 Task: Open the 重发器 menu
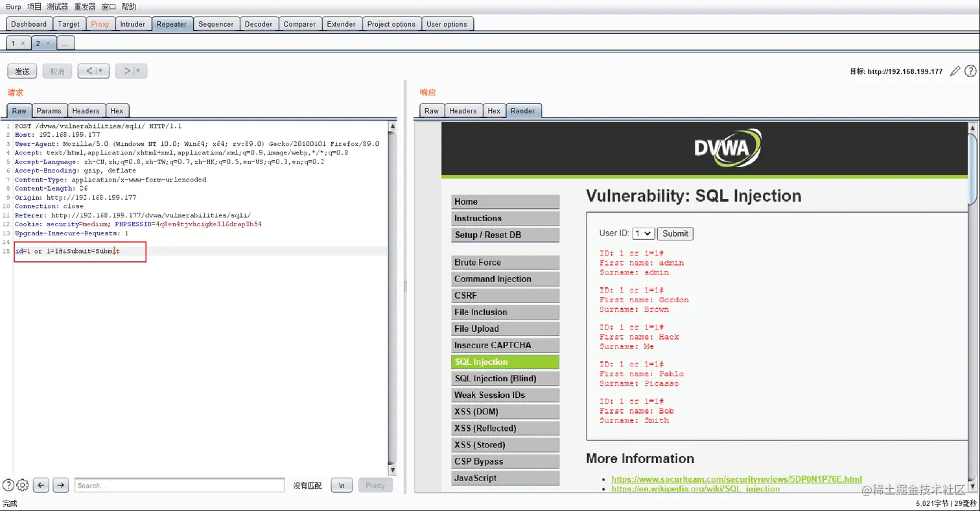(86, 7)
